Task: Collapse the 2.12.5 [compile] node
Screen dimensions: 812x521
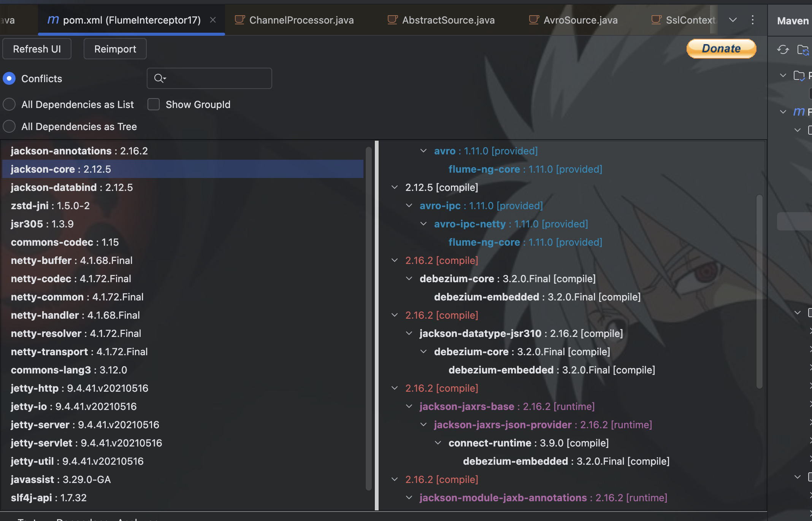Action: point(395,187)
